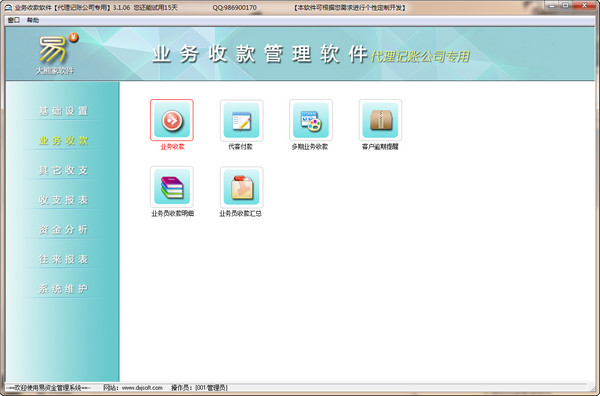Minimize the application window
Screen dimensions: 600x396
click(552, 6)
